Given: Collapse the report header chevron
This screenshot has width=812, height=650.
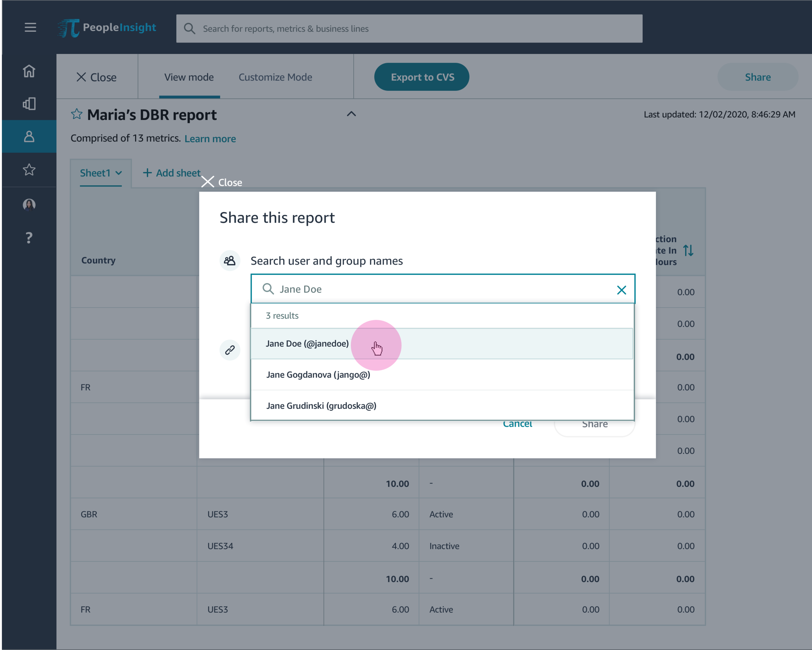Looking at the screenshot, I should click(x=351, y=114).
